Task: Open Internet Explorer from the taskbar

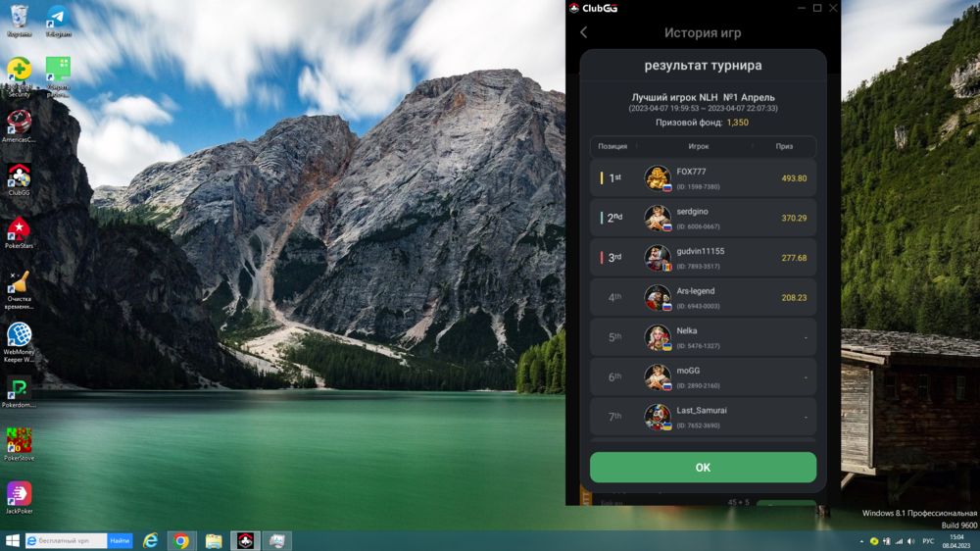Action: (150, 540)
